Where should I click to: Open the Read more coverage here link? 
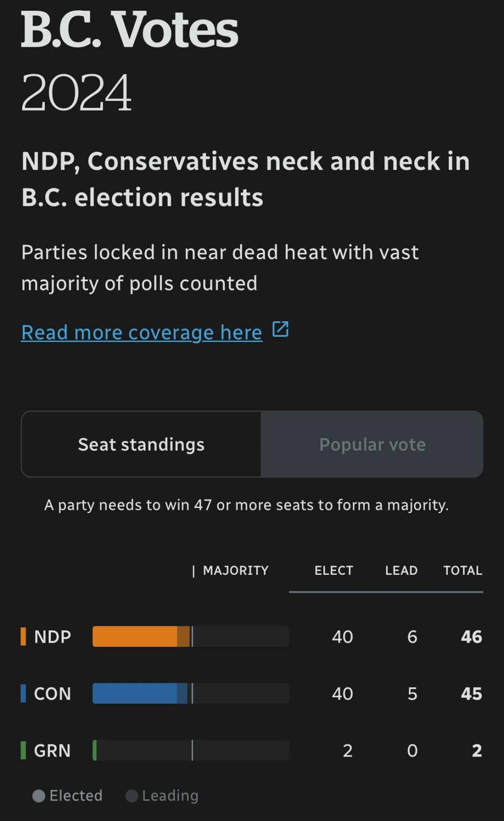(142, 333)
